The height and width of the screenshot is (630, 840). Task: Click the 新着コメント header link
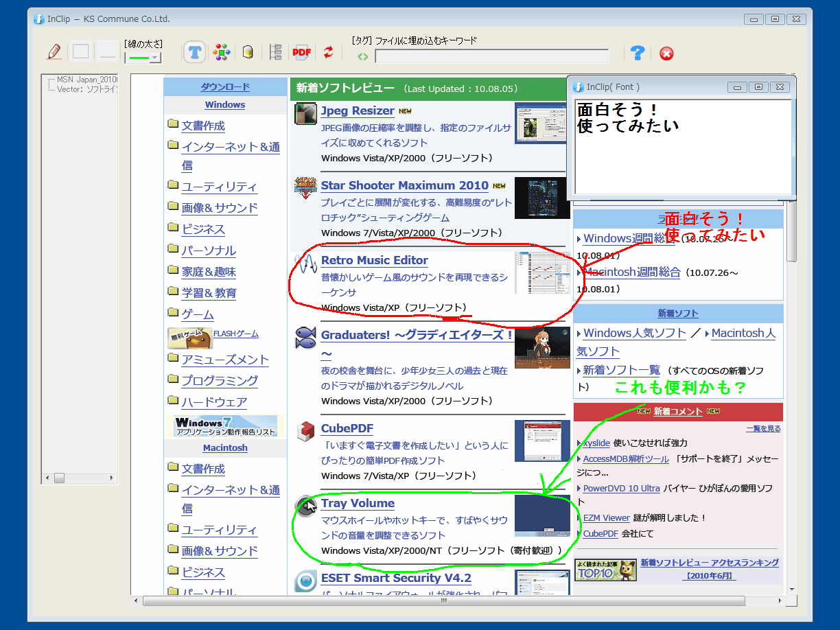(678, 412)
